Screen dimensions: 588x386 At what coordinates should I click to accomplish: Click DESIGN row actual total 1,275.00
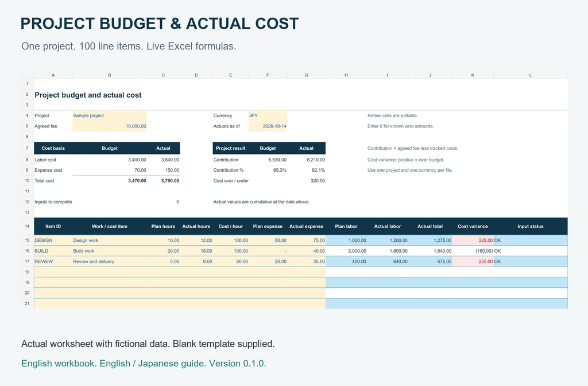[x=430, y=241]
